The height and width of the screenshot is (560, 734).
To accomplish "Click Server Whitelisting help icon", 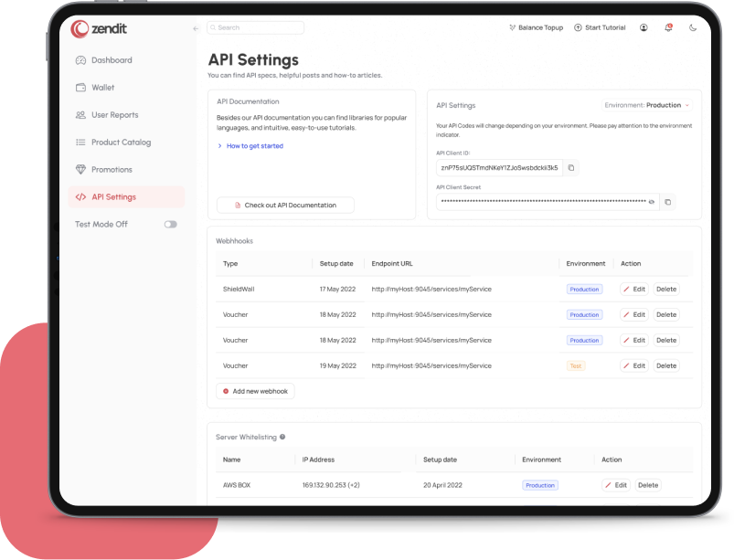I will point(282,437).
